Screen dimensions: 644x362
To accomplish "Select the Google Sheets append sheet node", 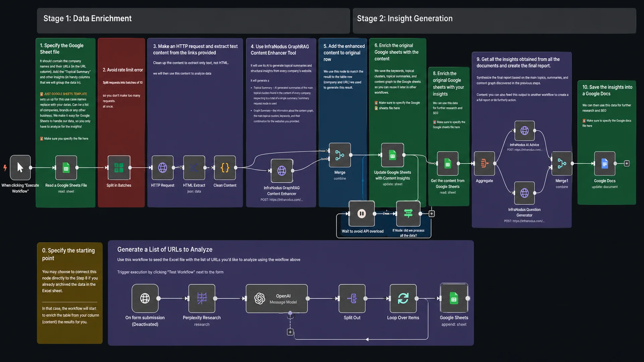I will coord(454,298).
